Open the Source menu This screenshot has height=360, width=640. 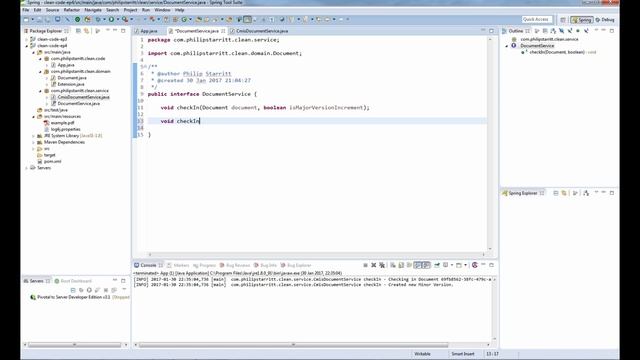coord(52,10)
